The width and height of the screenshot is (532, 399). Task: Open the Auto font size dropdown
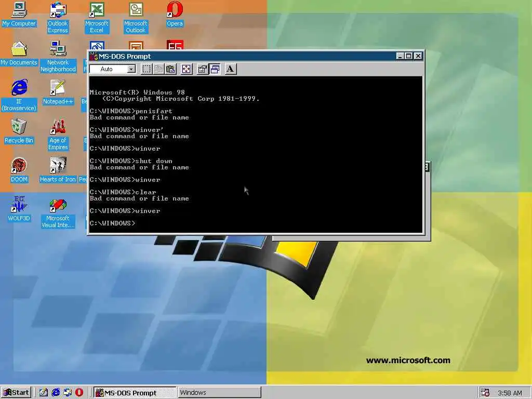(x=131, y=69)
